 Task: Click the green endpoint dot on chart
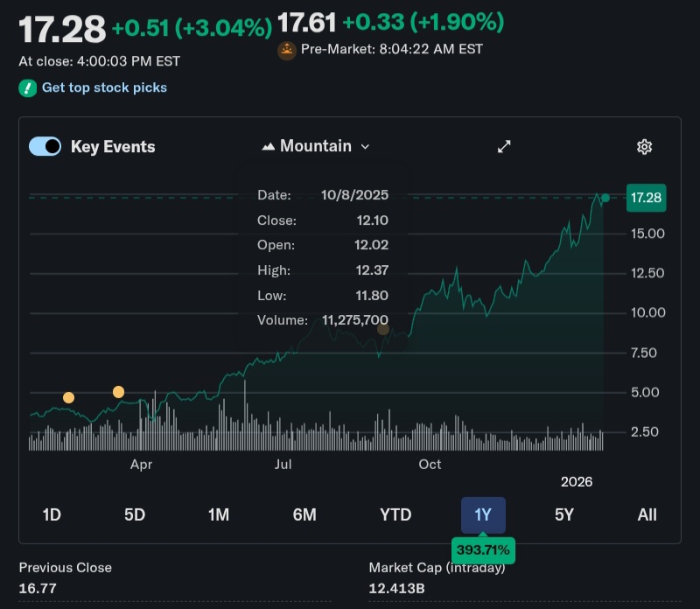(x=605, y=198)
